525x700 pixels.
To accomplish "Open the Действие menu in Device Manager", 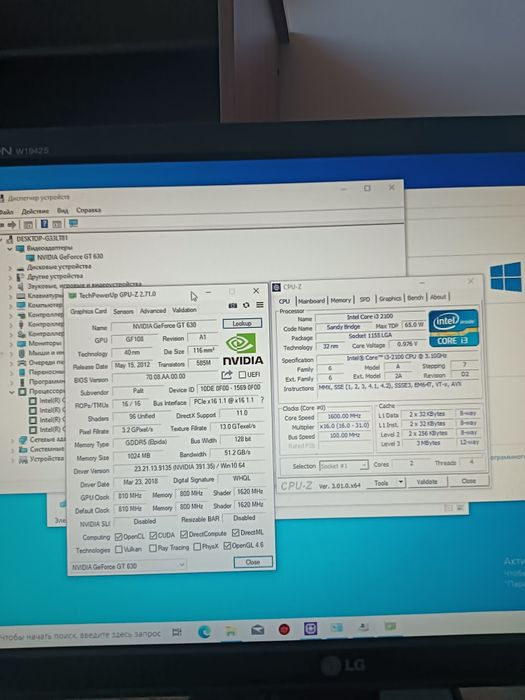I will coord(35,211).
